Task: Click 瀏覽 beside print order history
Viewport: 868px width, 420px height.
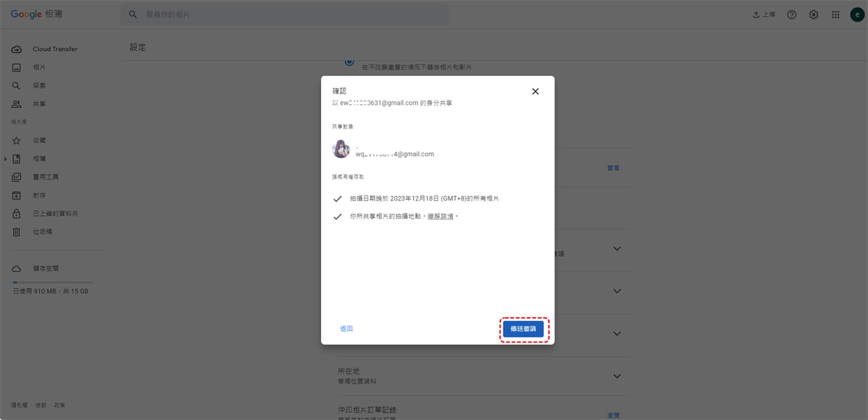Action: tap(613, 416)
